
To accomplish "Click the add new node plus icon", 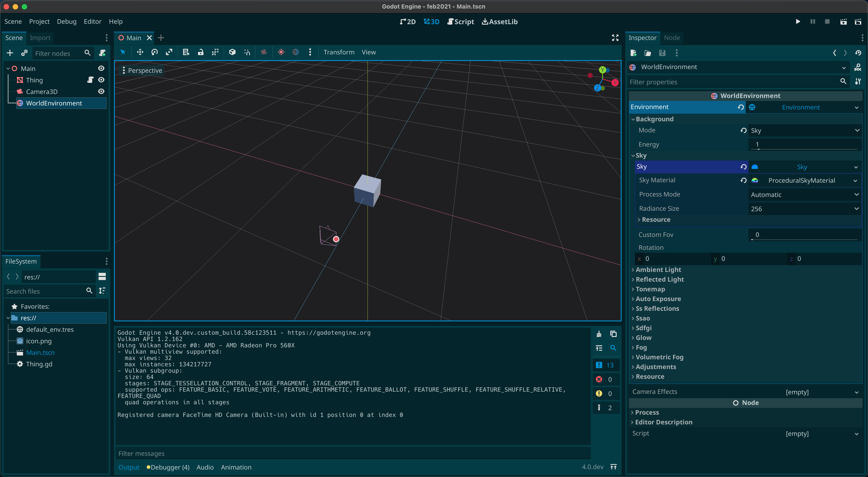I will [x=10, y=53].
